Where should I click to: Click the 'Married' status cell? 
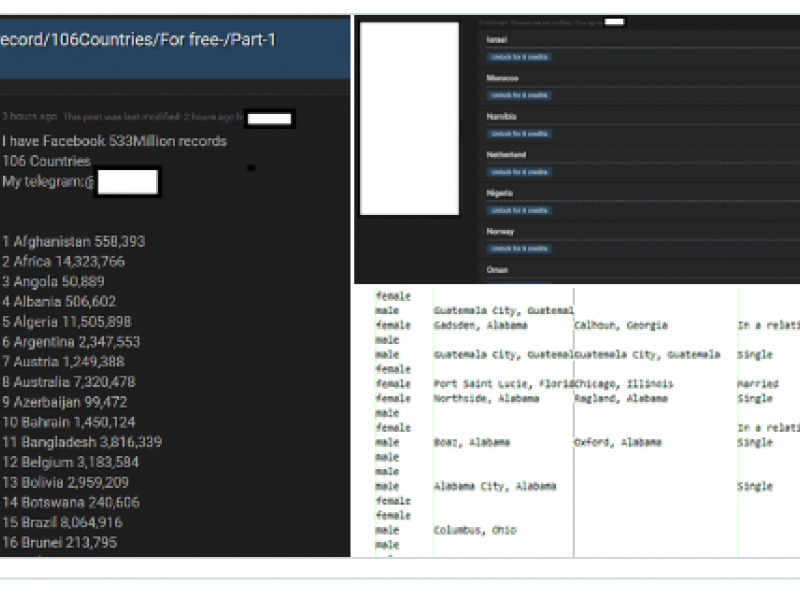click(758, 384)
